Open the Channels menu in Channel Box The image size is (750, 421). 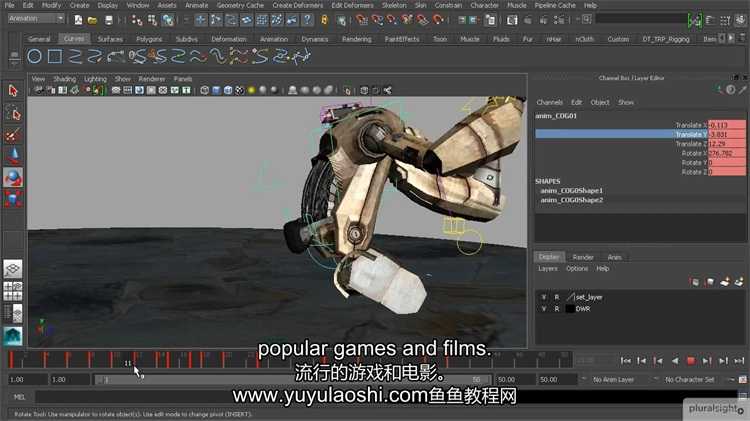click(549, 102)
